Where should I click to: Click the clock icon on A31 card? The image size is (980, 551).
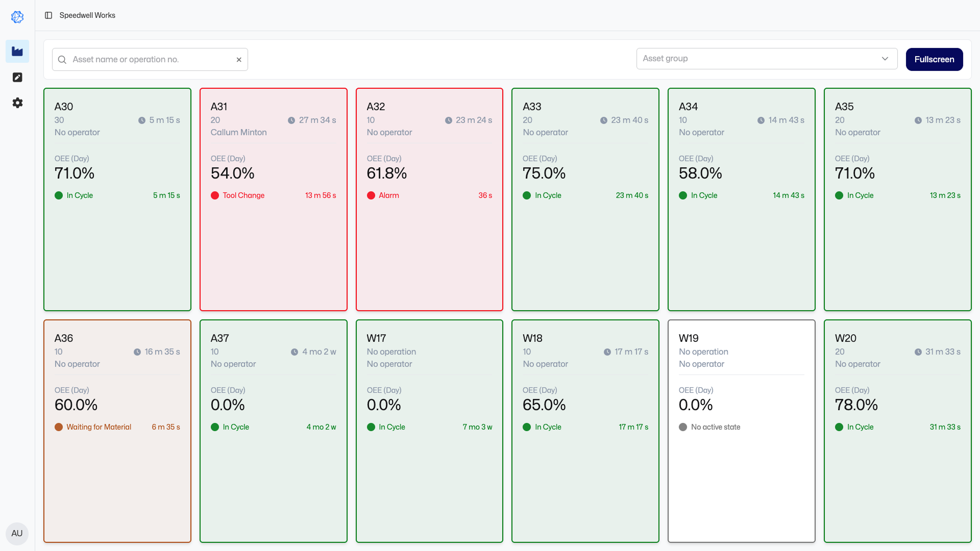pyautogui.click(x=291, y=120)
